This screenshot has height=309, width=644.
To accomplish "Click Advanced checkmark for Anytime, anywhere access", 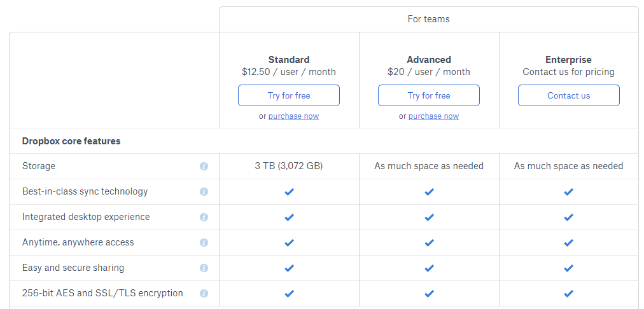I will 429,242.
